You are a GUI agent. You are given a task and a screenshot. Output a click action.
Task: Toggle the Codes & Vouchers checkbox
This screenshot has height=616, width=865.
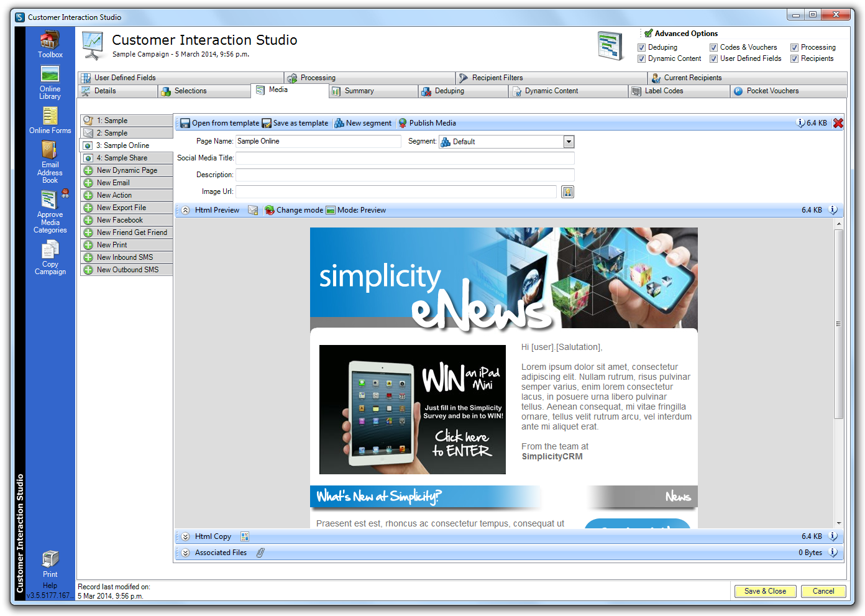click(713, 48)
